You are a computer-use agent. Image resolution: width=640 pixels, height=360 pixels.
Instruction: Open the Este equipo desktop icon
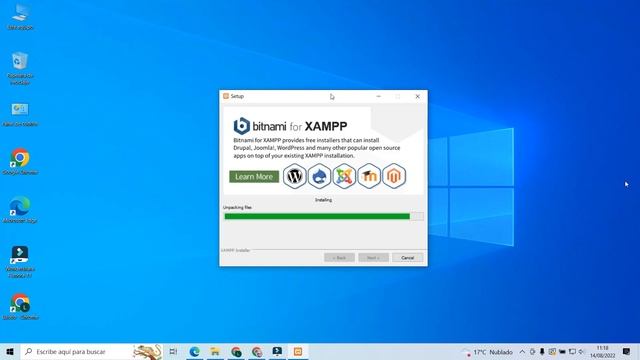pyautogui.click(x=20, y=17)
